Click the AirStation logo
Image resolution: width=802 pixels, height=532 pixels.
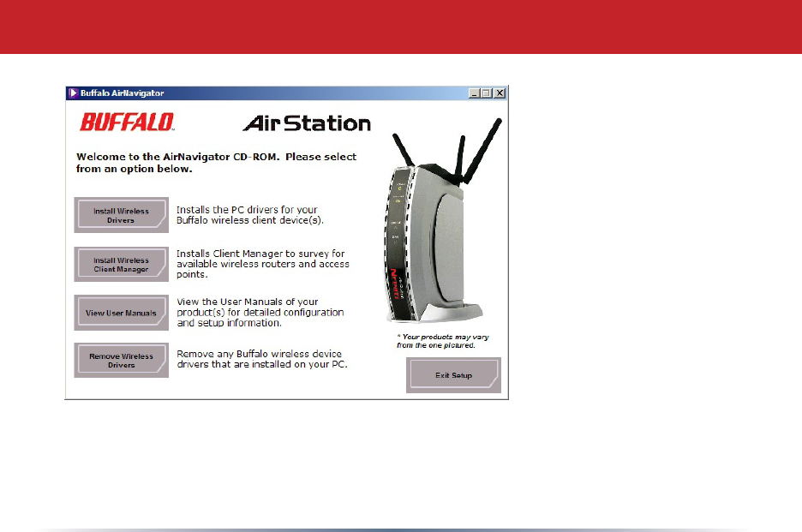pyautogui.click(x=307, y=123)
